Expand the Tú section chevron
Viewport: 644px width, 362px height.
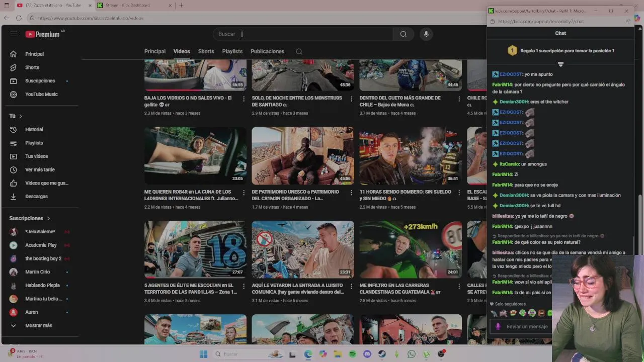click(21, 116)
